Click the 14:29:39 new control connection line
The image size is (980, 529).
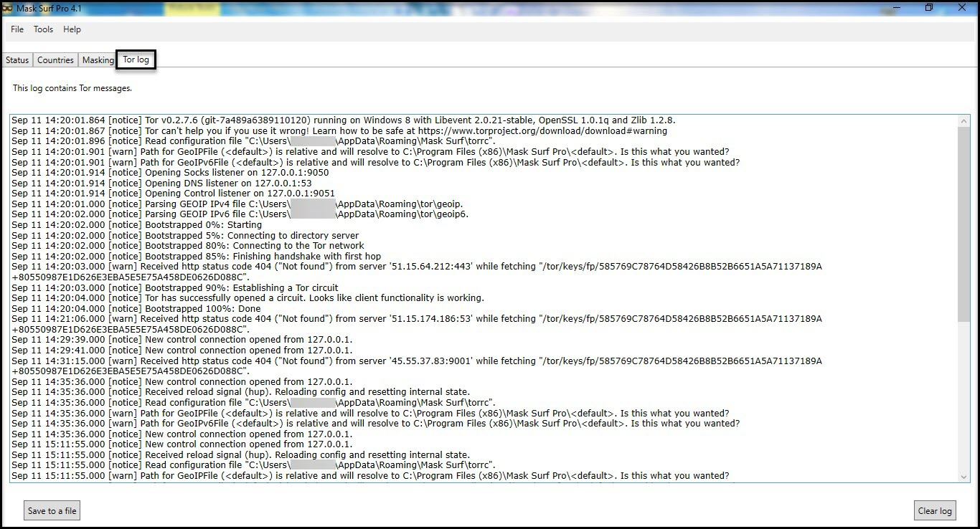tap(182, 340)
